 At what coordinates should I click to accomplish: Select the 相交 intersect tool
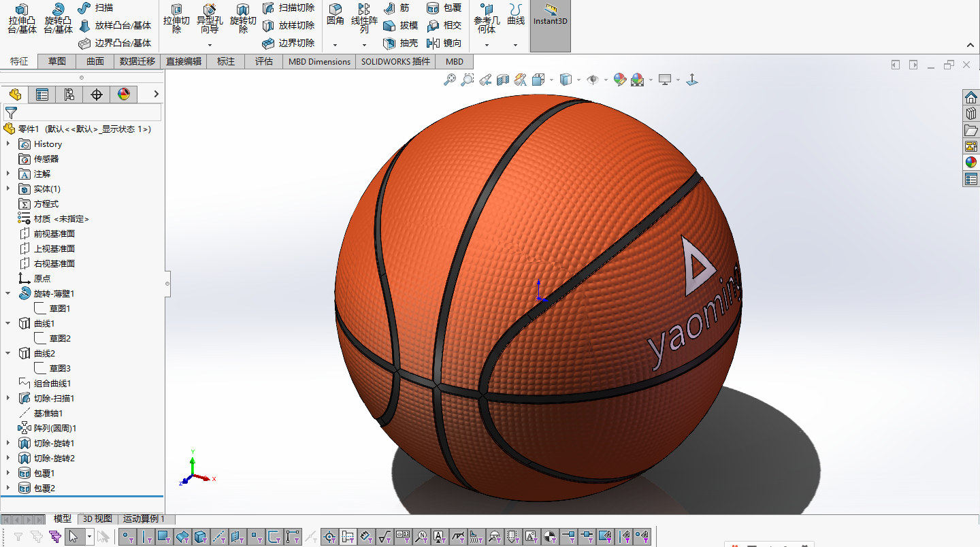pos(444,26)
